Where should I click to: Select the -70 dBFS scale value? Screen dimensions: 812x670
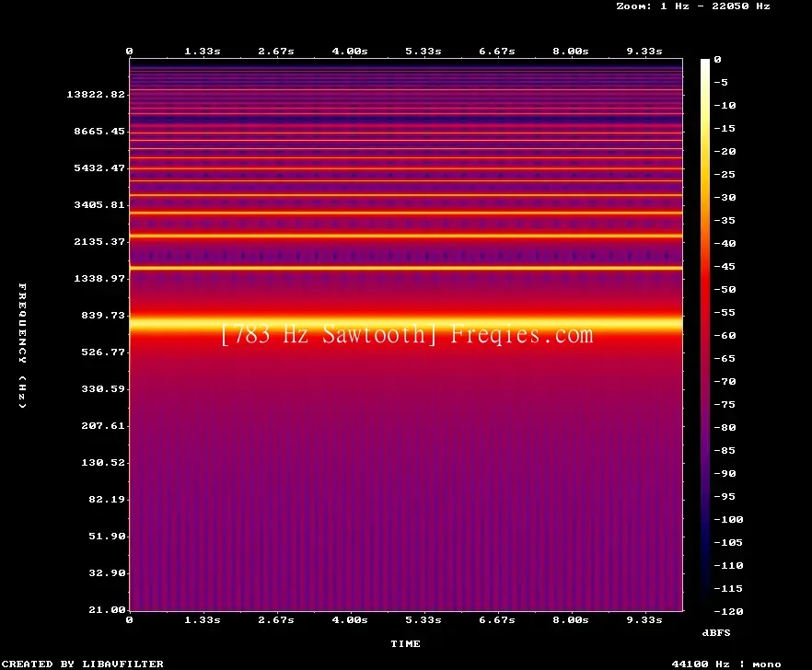coord(725,382)
